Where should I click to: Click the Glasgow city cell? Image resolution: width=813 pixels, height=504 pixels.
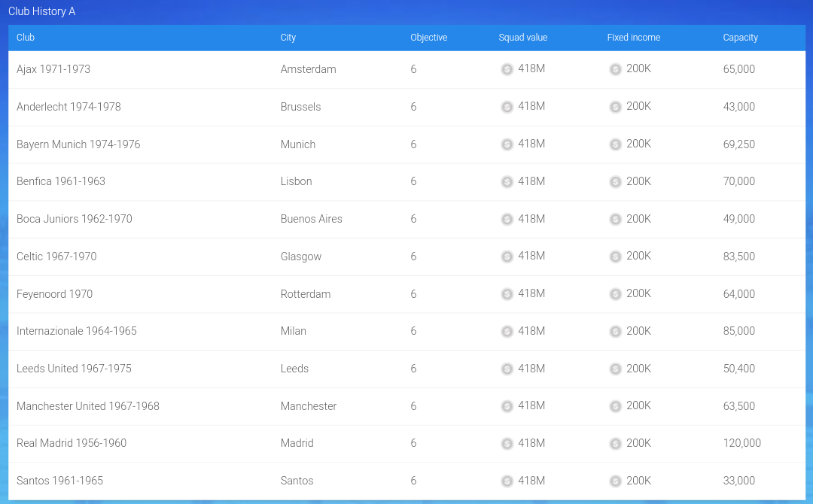point(301,257)
